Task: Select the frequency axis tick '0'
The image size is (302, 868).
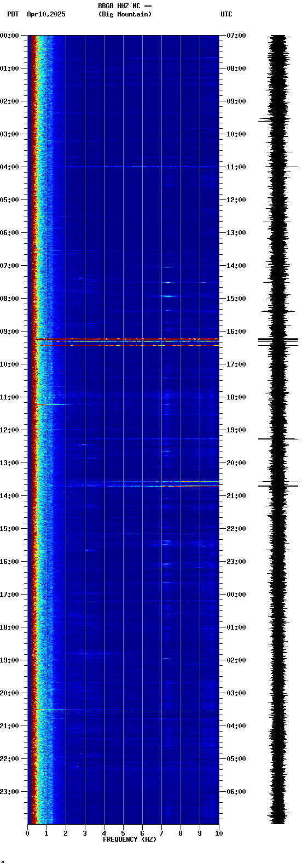Action: point(27,833)
